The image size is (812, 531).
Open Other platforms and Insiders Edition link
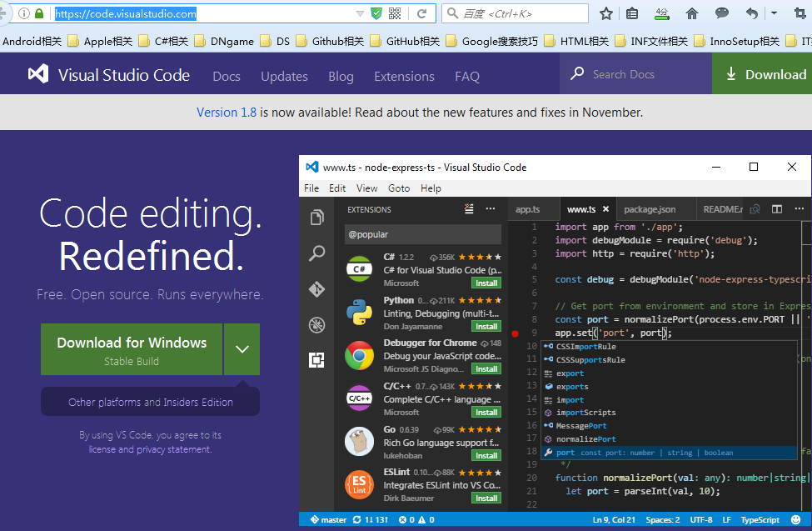tap(150, 402)
